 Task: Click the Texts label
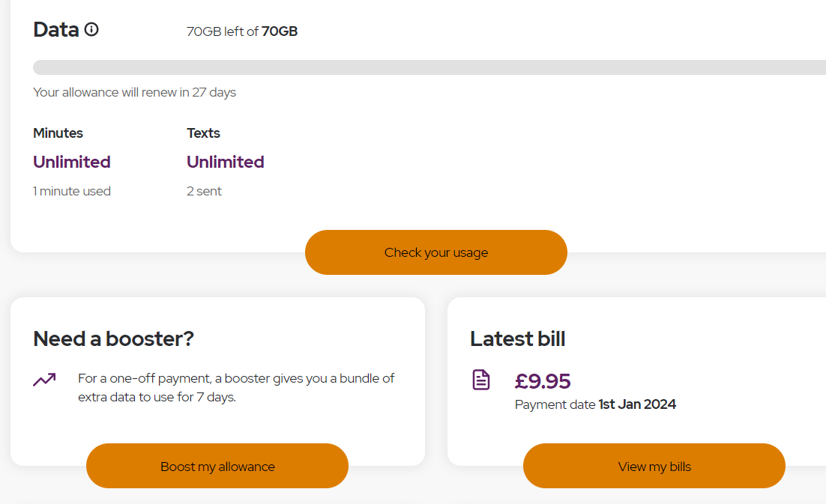tap(203, 133)
